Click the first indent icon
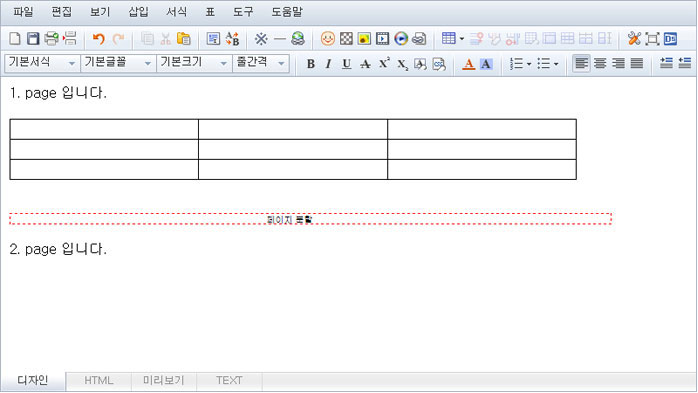This screenshot has height=393, width=698. pyautogui.click(x=666, y=63)
